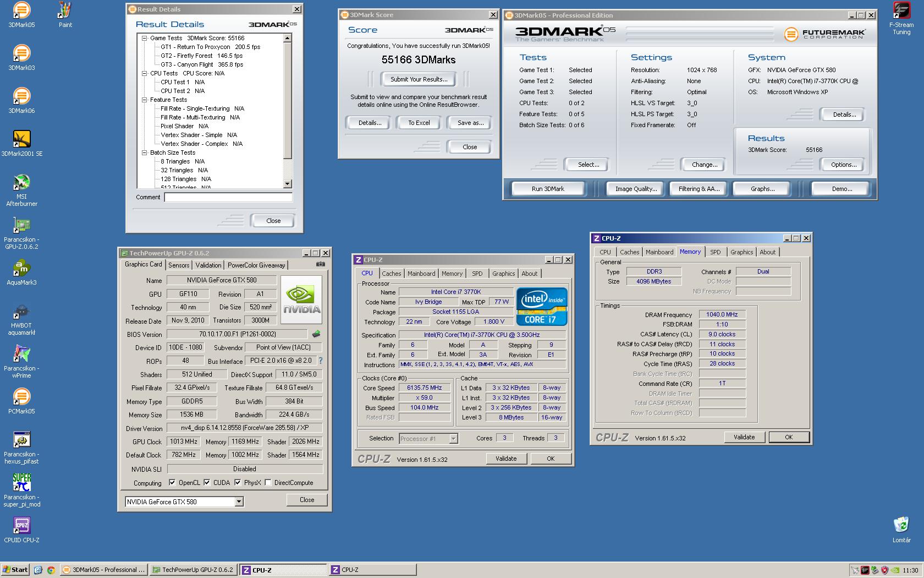
Task: Switch to the Sensors tab in GPU-Z
Action: click(x=179, y=265)
